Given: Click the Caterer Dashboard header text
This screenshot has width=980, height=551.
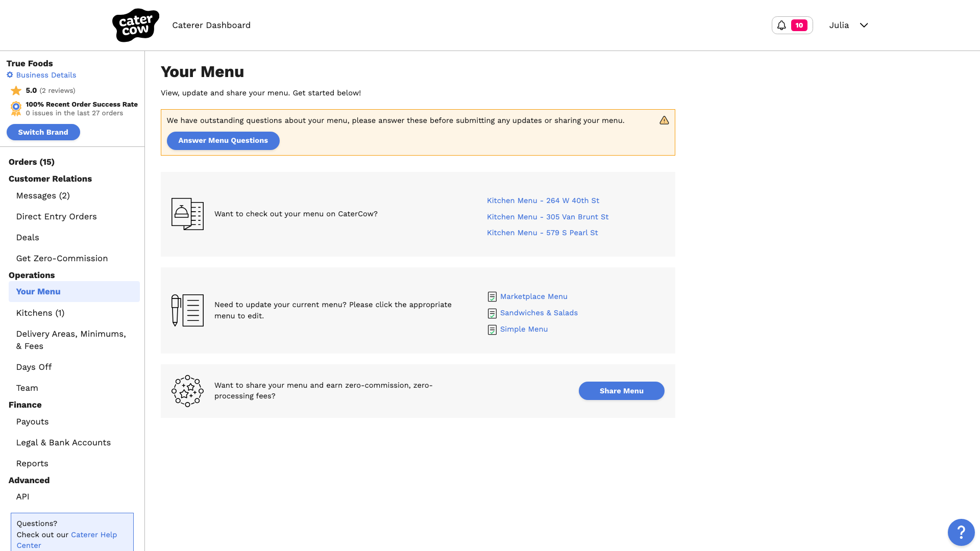Looking at the screenshot, I should [211, 25].
